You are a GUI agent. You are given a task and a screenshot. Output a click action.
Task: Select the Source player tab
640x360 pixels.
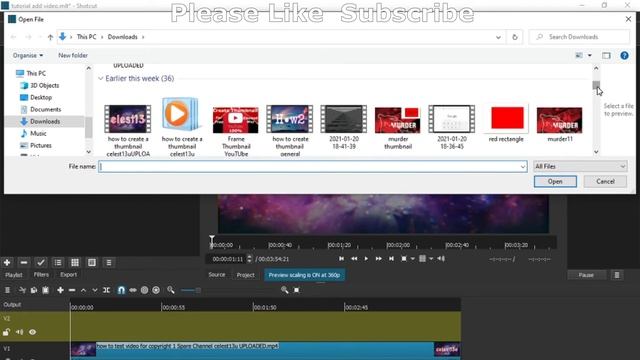[x=217, y=275]
